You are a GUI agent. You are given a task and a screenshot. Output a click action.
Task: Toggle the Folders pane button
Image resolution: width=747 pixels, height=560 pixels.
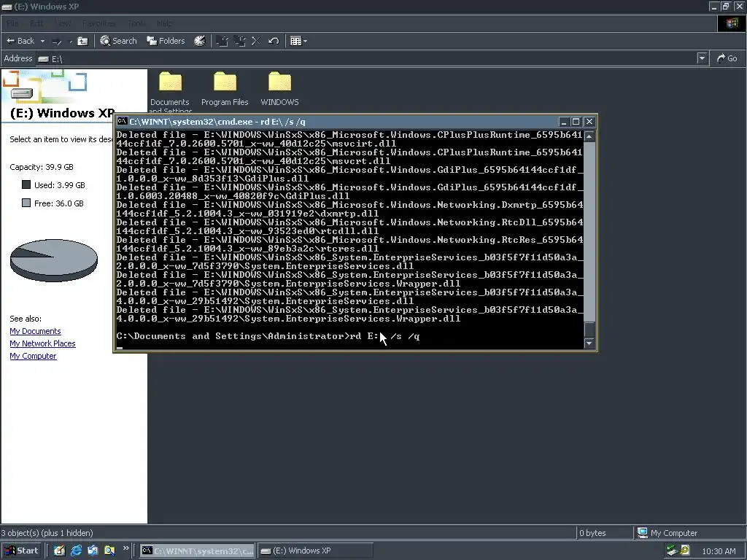click(166, 41)
